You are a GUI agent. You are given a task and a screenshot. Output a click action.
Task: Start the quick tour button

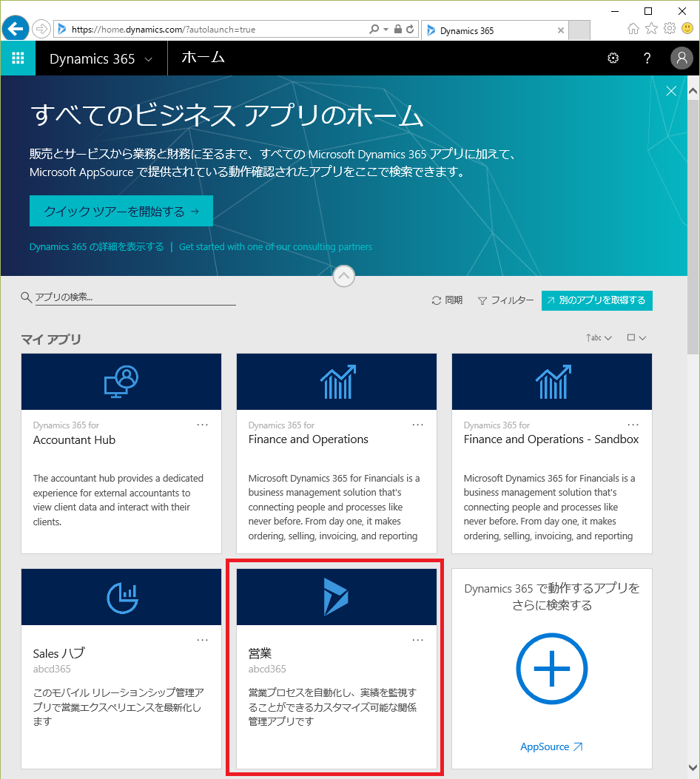[121, 211]
